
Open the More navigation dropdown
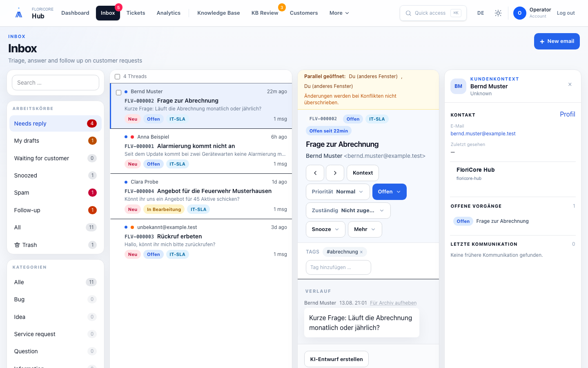[x=339, y=13]
